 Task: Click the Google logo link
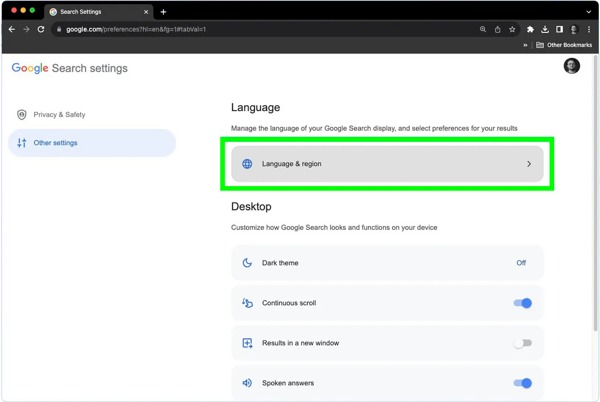point(30,69)
